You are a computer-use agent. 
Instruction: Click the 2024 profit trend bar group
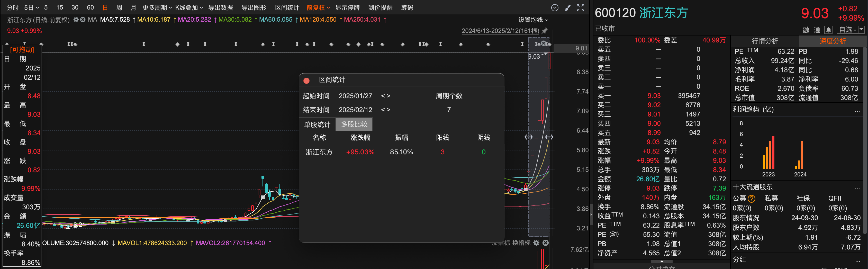pyautogui.click(x=800, y=155)
